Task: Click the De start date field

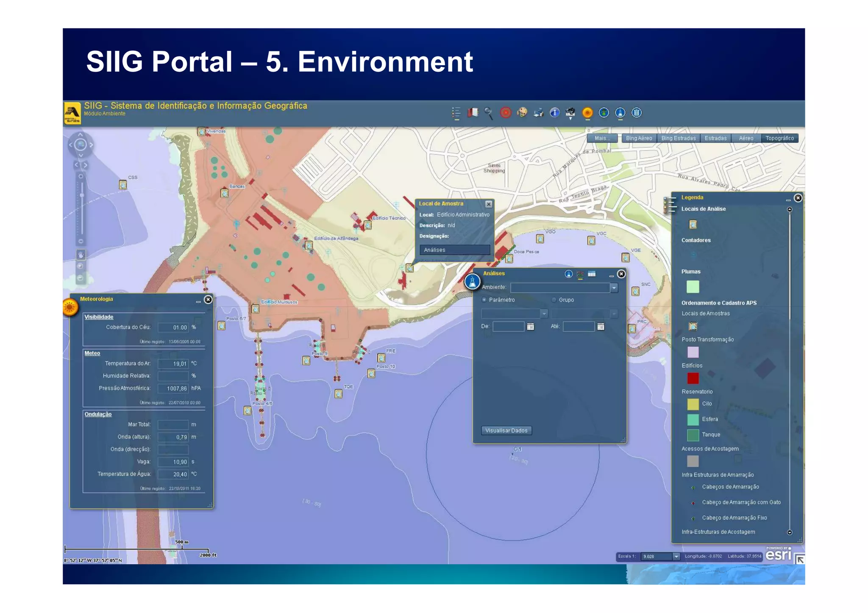Action: (x=509, y=327)
